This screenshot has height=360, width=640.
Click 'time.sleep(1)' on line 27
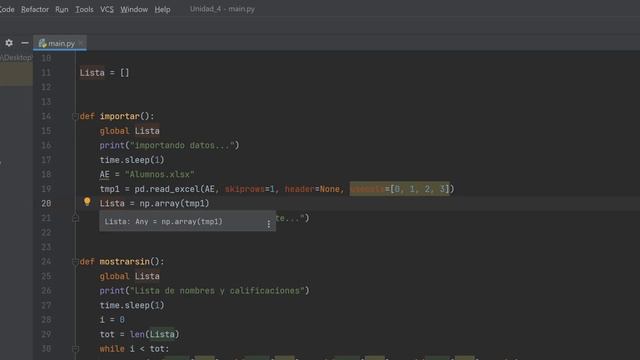pyautogui.click(x=132, y=305)
